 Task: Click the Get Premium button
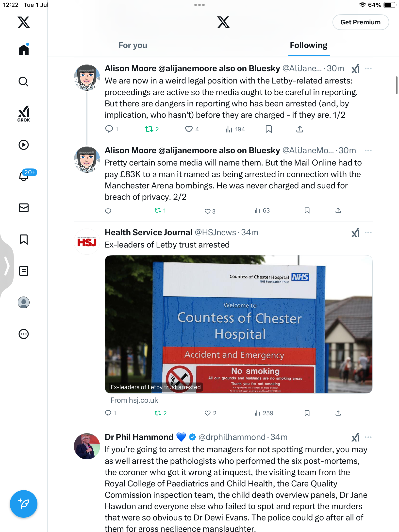(x=361, y=22)
